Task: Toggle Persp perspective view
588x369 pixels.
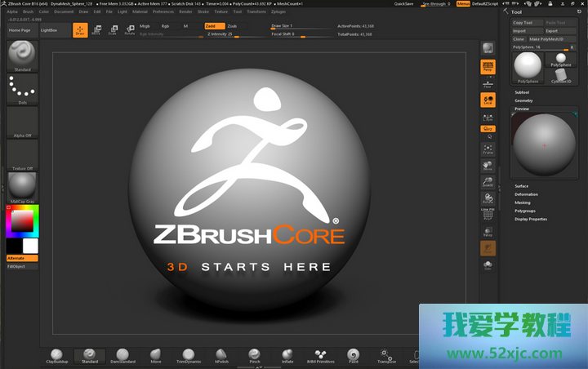Action: click(488, 66)
